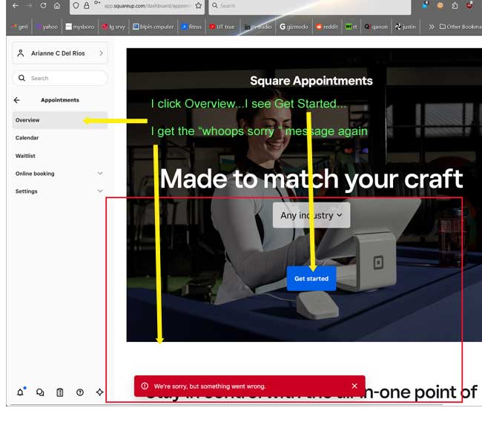Open the qanon bookmark
Viewport: 482px width, 448px height.
(376, 27)
